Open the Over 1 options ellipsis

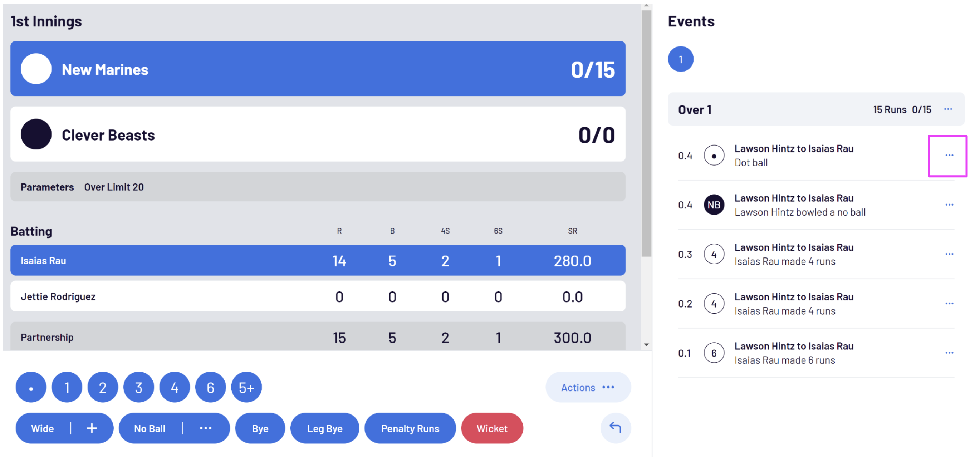948,109
